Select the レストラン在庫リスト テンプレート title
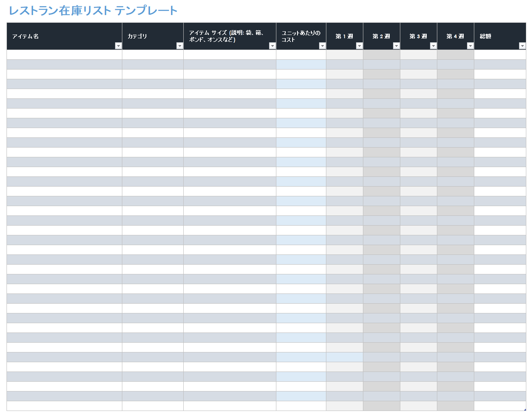This screenshot has width=532, height=413. coord(93,11)
